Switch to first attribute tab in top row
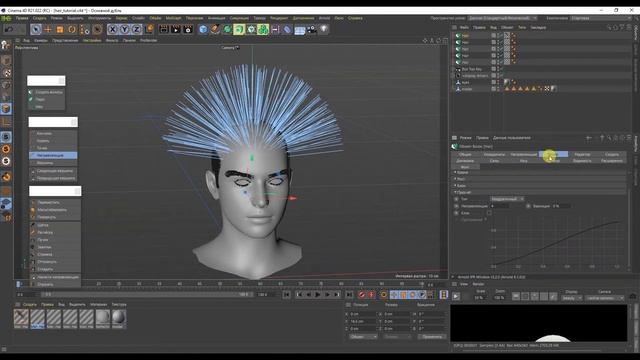The image size is (640, 360). [x=465, y=154]
